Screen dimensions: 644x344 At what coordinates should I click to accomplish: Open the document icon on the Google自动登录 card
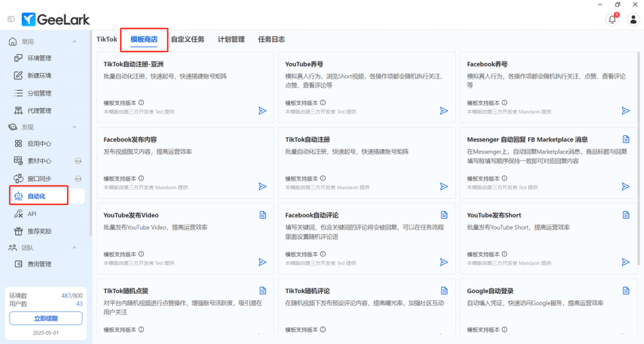point(626,291)
